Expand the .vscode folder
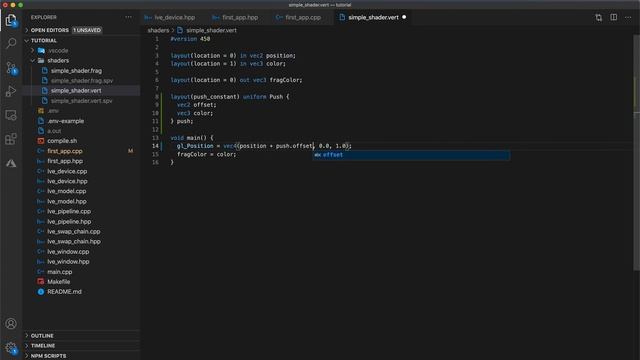 tap(33, 51)
